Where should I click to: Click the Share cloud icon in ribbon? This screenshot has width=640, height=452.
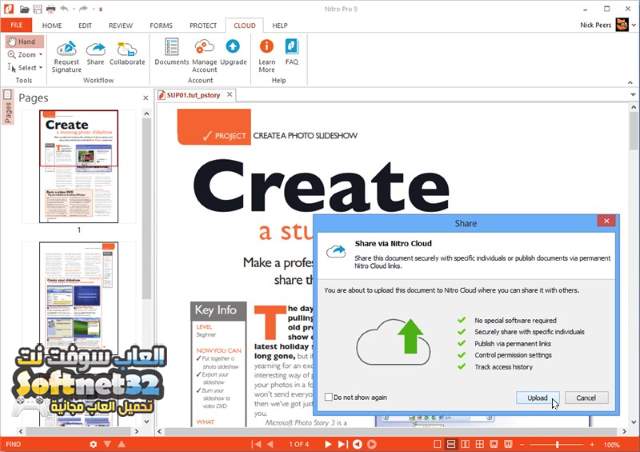click(x=96, y=53)
